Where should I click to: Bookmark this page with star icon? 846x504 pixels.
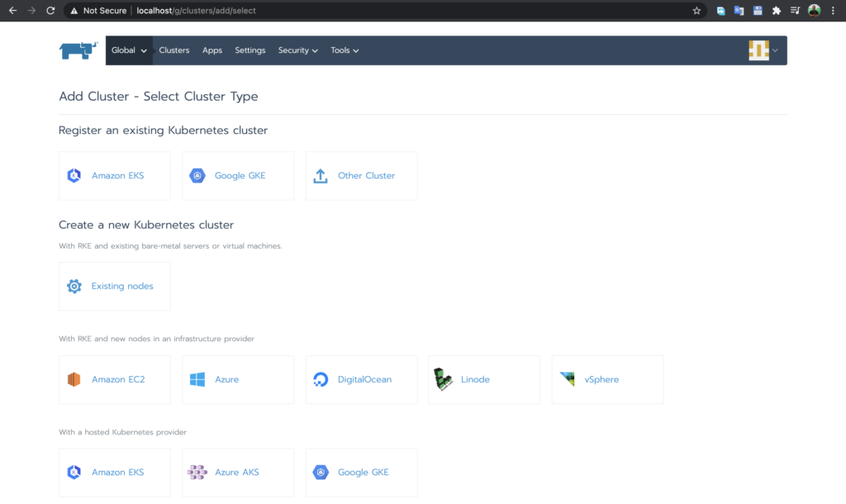(x=696, y=10)
